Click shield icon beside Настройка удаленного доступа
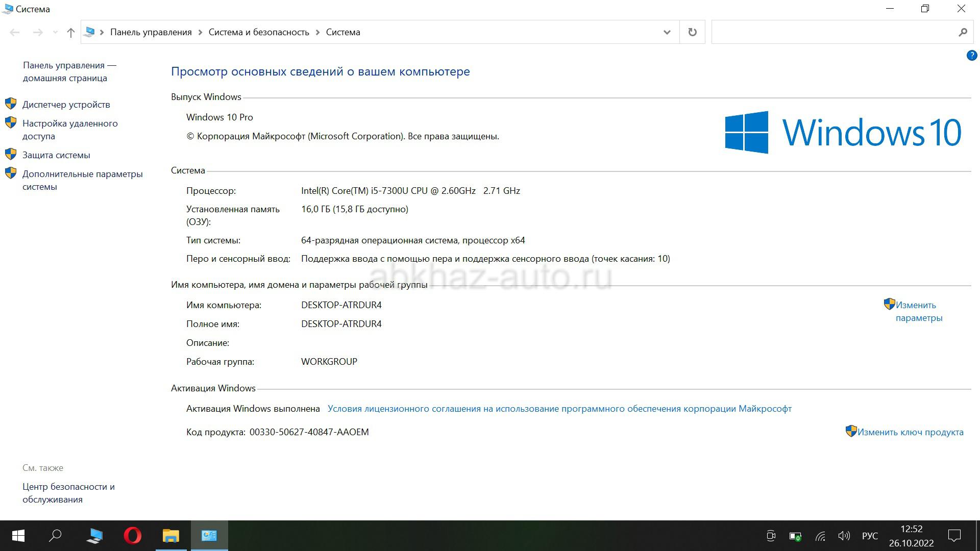The image size is (980, 551). 11,123
